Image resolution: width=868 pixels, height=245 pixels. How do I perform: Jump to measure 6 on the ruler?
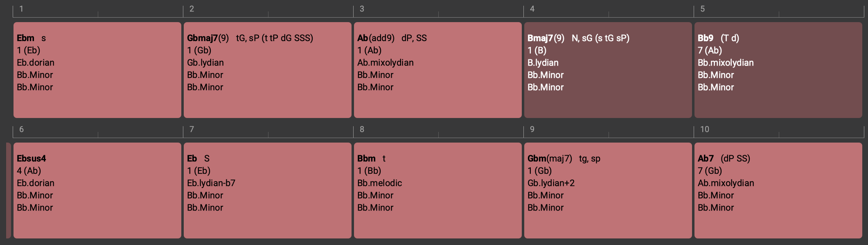[21, 129]
